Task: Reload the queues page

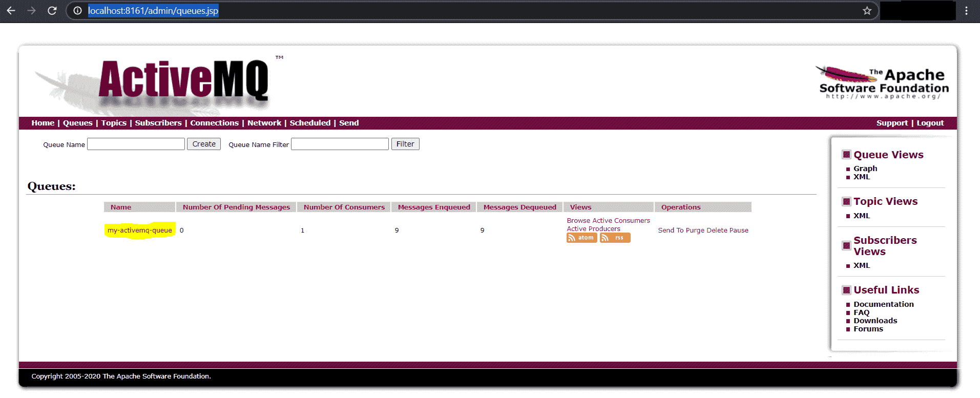Action: pos(52,10)
